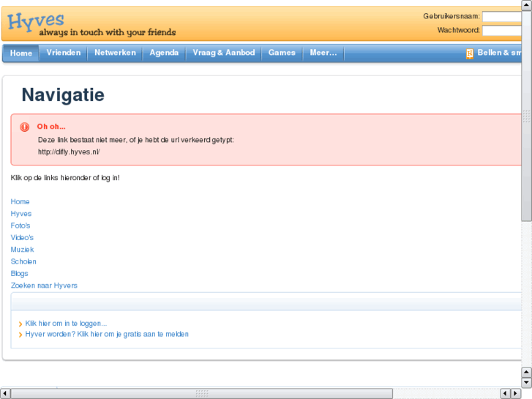Screen dimensions: 532x399
Task: Click the vertical scrollbar up arrow at top
Action: click(x=527, y=5)
